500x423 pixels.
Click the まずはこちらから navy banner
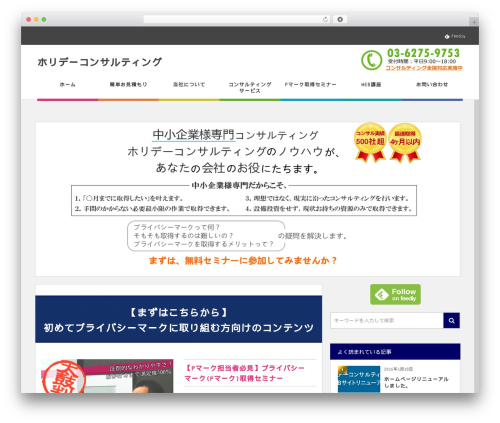(179, 319)
